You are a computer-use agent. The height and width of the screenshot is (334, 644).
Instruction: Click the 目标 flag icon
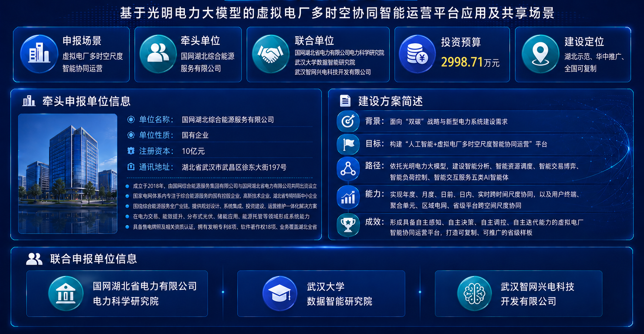coord(348,144)
